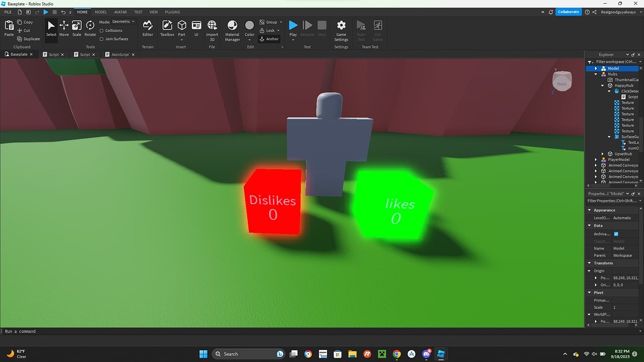Image resolution: width=644 pixels, height=362 pixels.
Task: Open the MainScript tab
Action: pos(121,54)
